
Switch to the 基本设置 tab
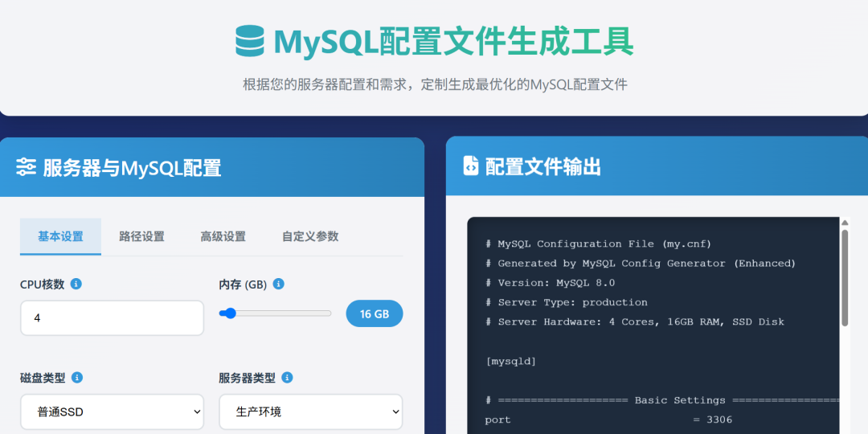pos(60,236)
